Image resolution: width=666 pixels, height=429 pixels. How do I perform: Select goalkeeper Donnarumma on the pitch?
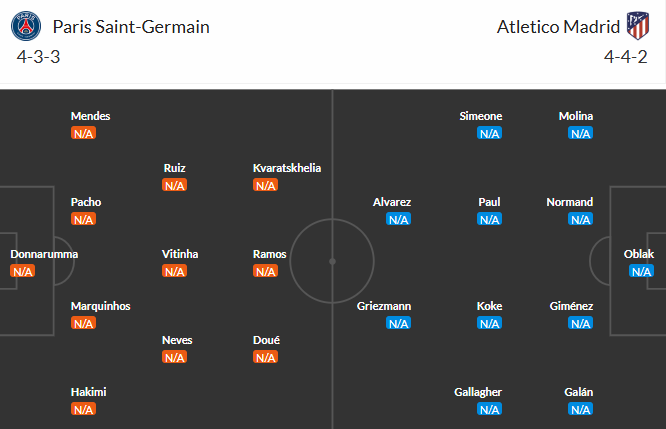coord(44,254)
